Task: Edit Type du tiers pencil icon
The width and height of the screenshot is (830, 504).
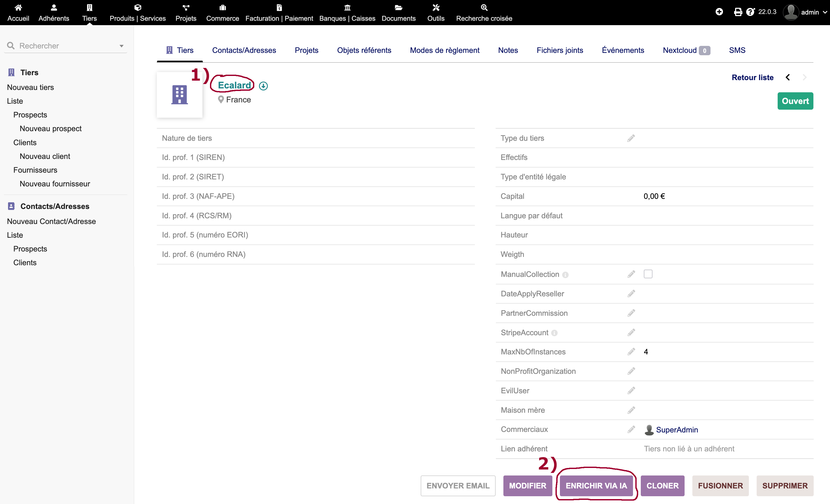Action: coord(631,138)
